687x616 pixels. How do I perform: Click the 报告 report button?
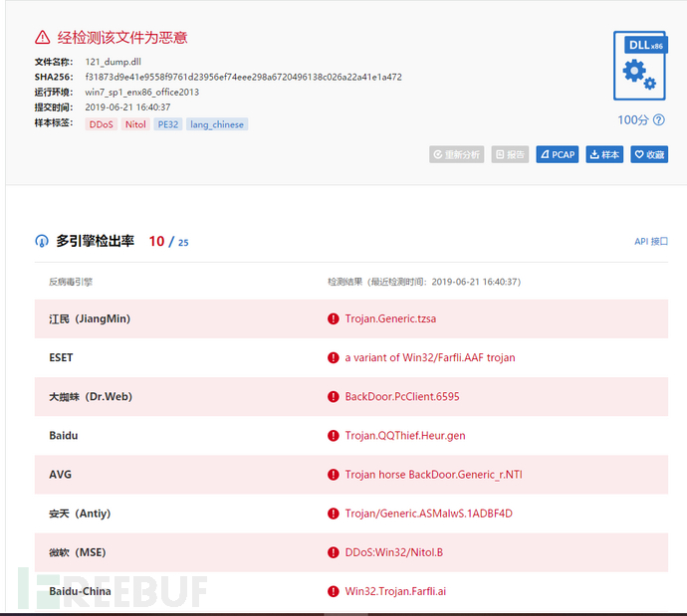coord(510,154)
